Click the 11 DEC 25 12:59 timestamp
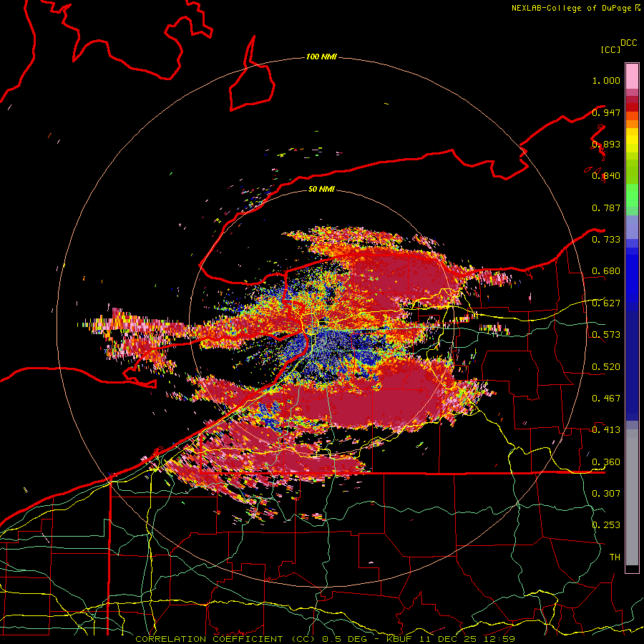Image resolution: width=644 pixels, height=644 pixels. point(467,639)
